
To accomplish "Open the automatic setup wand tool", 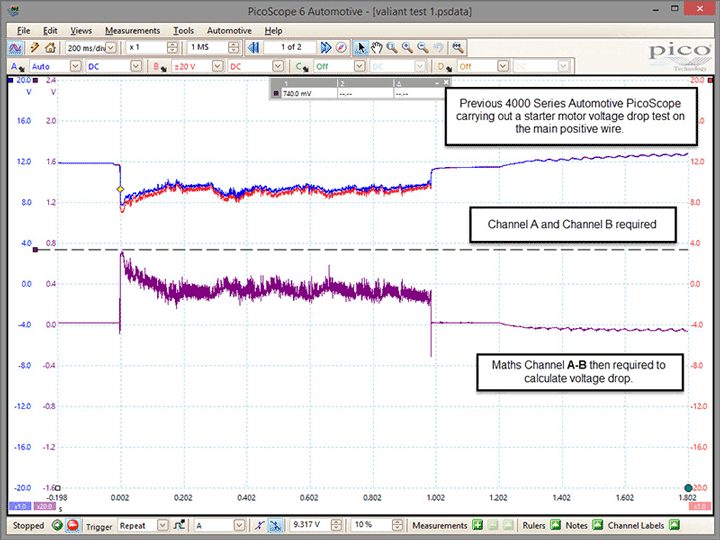I will coord(34,47).
